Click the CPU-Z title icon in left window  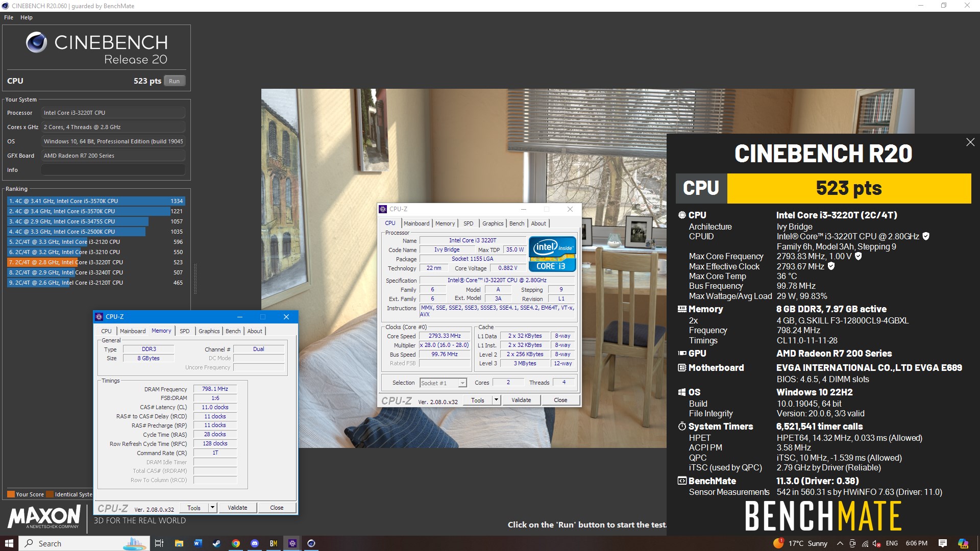pyautogui.click(x=99, y=317)
